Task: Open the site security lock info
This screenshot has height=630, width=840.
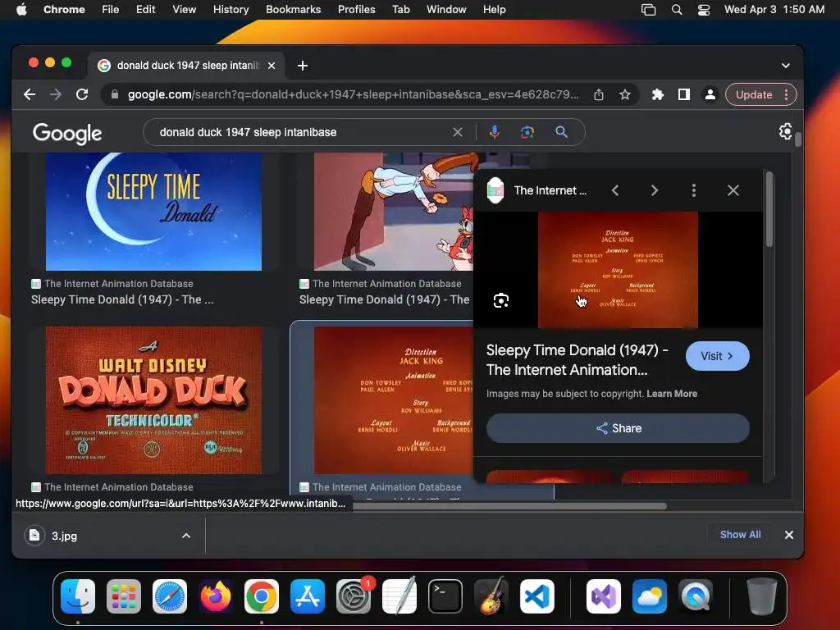Action: (x=114, y=95)
